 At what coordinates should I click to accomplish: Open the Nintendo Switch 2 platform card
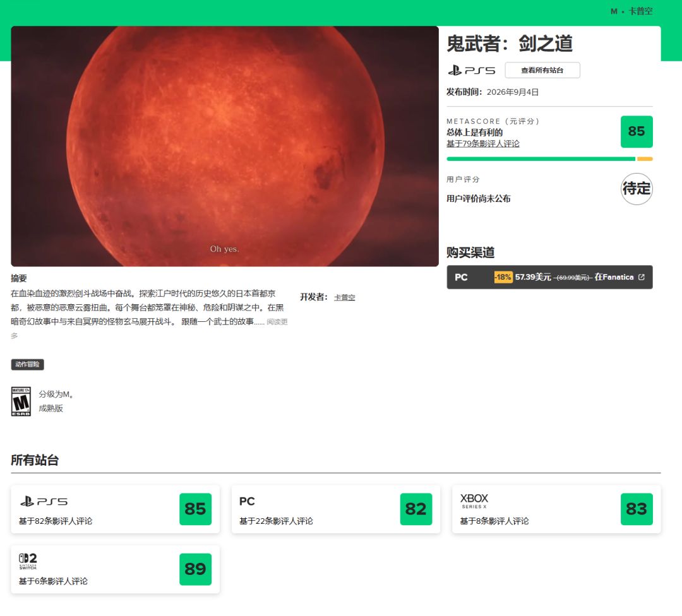click(x=116, y=569)
